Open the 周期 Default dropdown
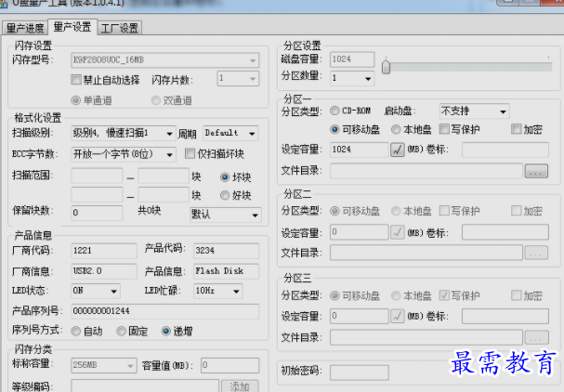Viewport: 564px width, 392px height. (230, 133)
